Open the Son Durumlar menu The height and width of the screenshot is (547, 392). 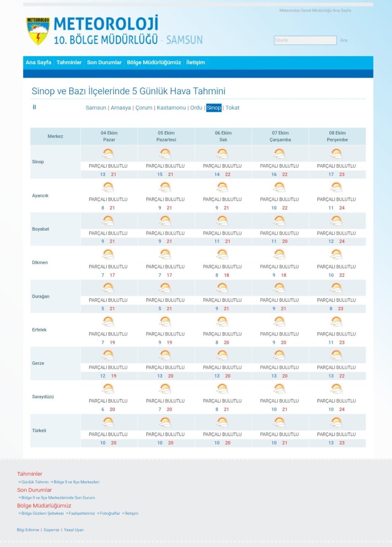(104, 62)
